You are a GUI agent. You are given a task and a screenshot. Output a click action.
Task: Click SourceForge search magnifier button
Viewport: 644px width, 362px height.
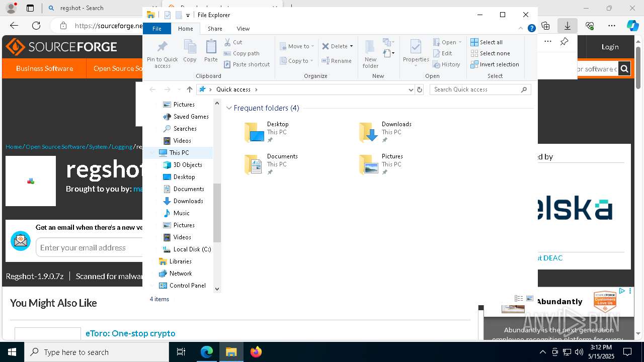point(624,69)
